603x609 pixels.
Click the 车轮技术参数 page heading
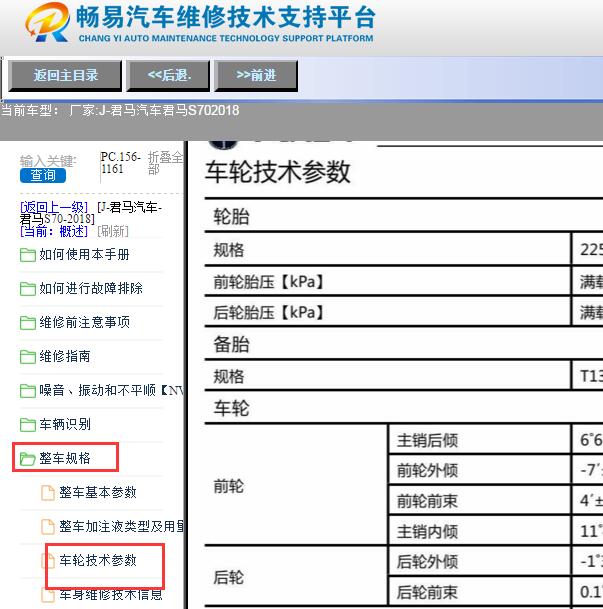pos(278,172)
